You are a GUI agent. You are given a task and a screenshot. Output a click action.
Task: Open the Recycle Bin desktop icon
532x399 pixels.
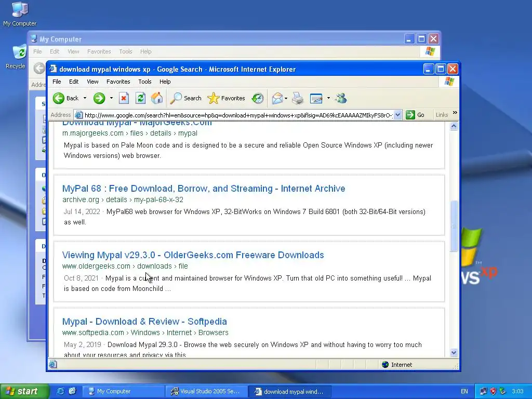pos(16,57)
